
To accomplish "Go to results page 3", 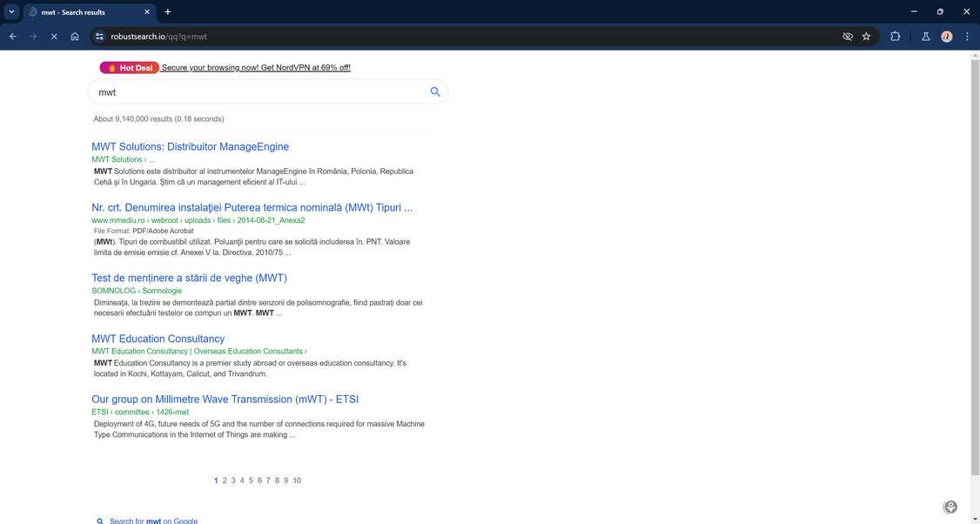I will coord(233,480).
